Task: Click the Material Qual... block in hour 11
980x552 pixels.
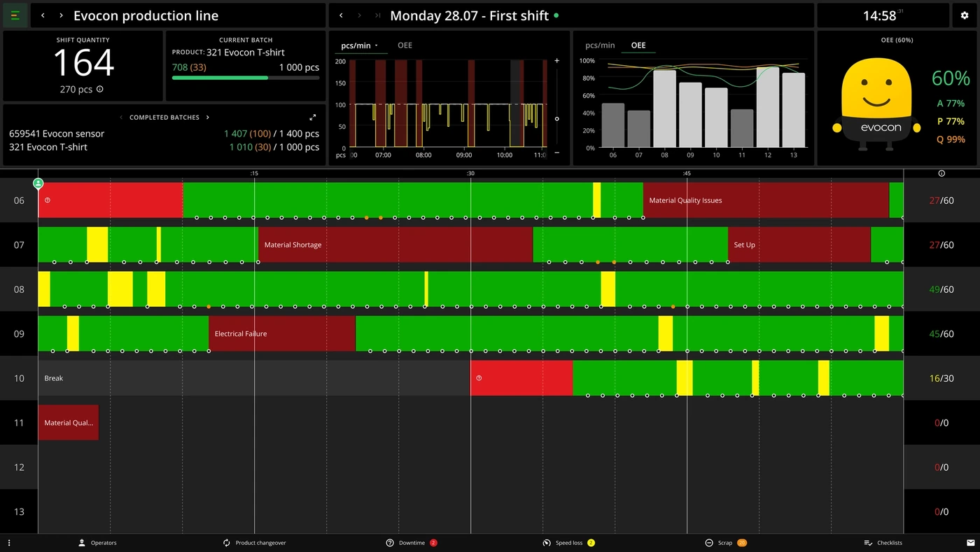Action: [x=69, y=422]
